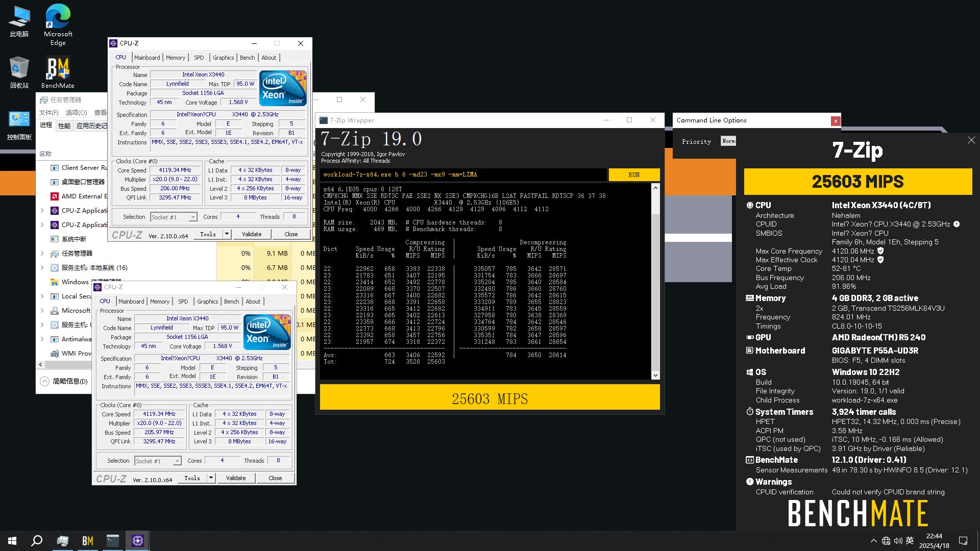This screenshot has height=551, width=980.
Task: Open the Recycle Bin desktop icon
Action: tap(19, 73)
